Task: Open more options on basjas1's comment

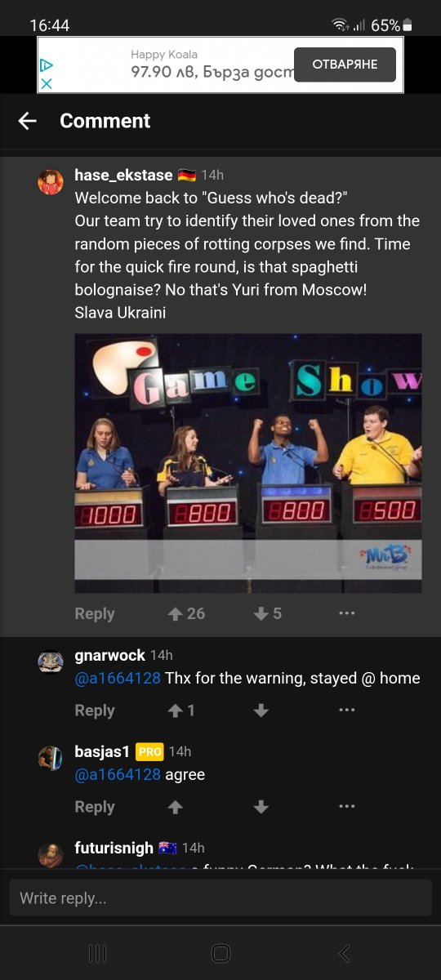Action: point(347,807)
